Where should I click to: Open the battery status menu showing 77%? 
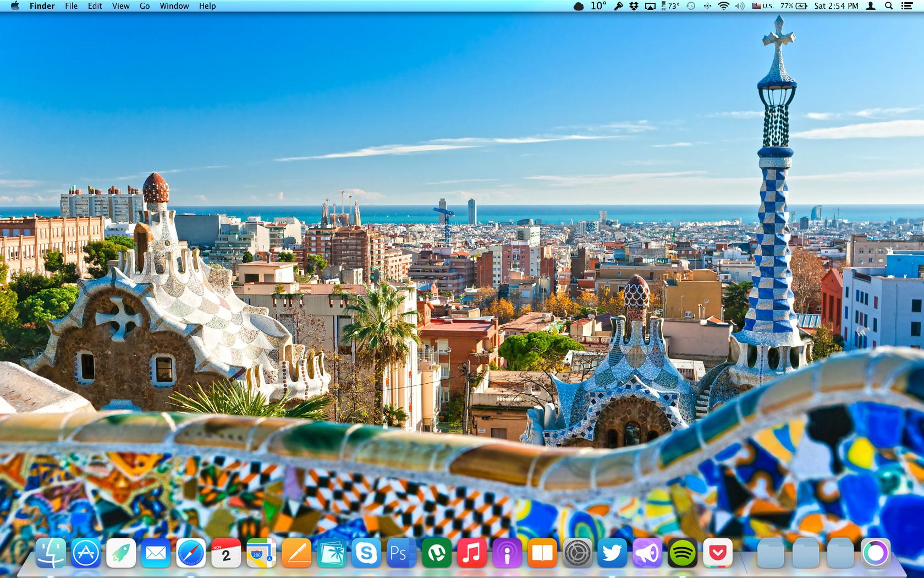[x=794, y=6]
